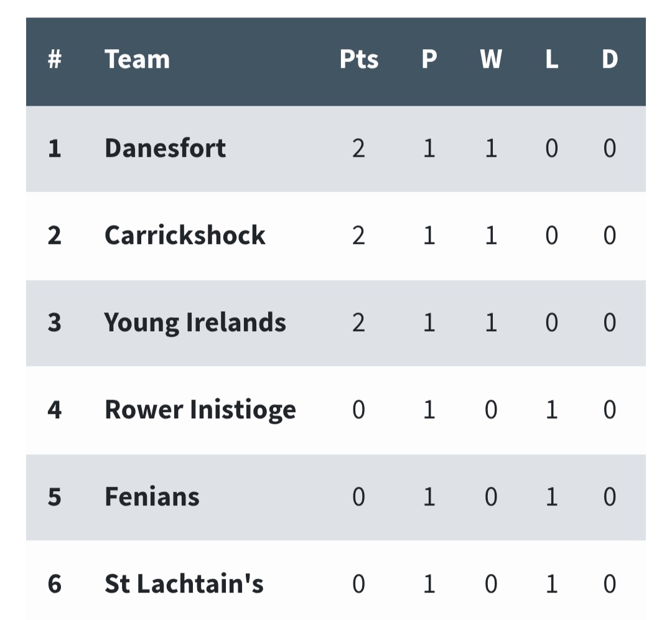The height and width of the screenshot is (620, 672).
Task: Select Fenians in the standings
Action: click(152, 497)
